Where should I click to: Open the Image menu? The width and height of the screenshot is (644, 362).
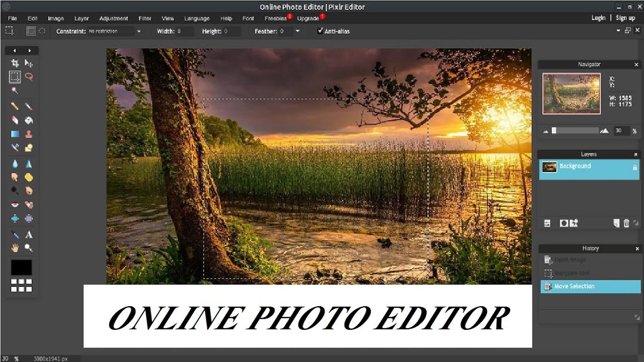[x=55, y=18]
